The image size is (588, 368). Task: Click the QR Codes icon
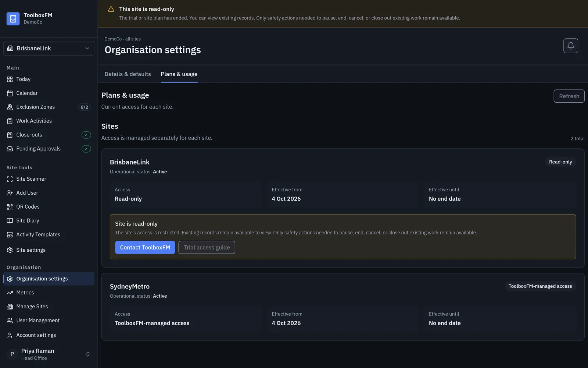point(10,207)
